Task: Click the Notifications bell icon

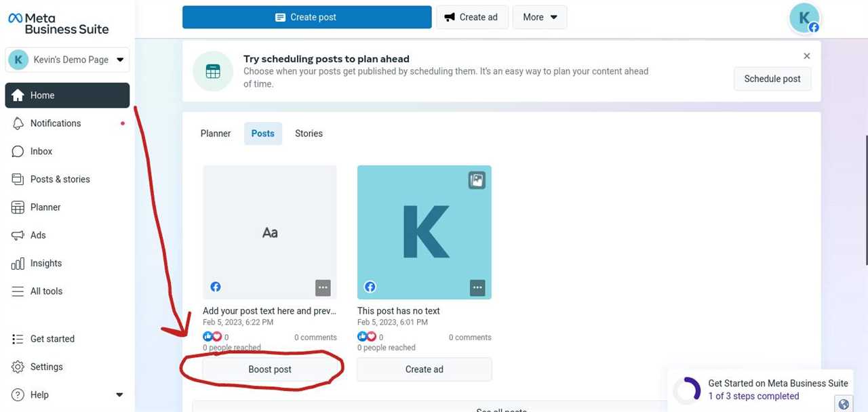Action: pos(18,123)
